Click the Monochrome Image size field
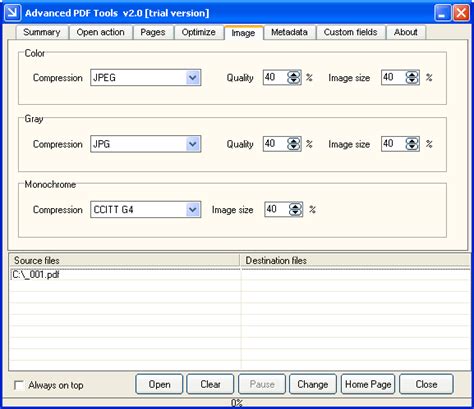 pyautogui.click(x=277, y=209)
